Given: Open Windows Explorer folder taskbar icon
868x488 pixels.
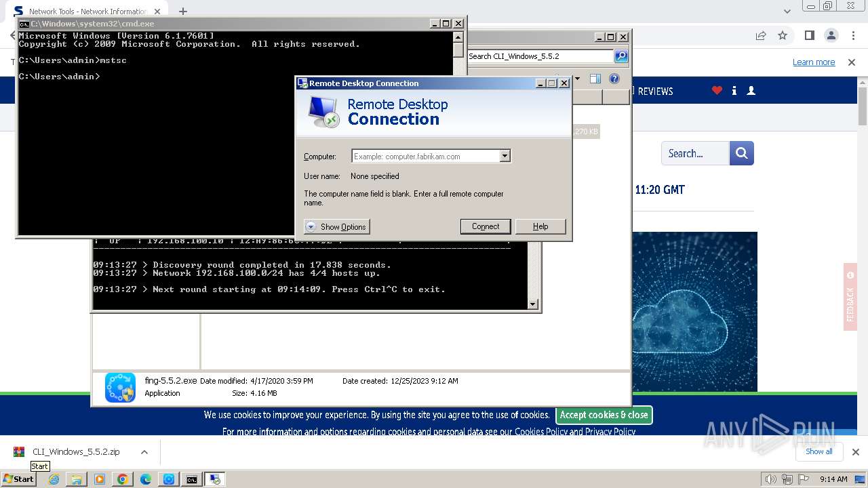Looking at the screenshot, I should pos(77,479).
